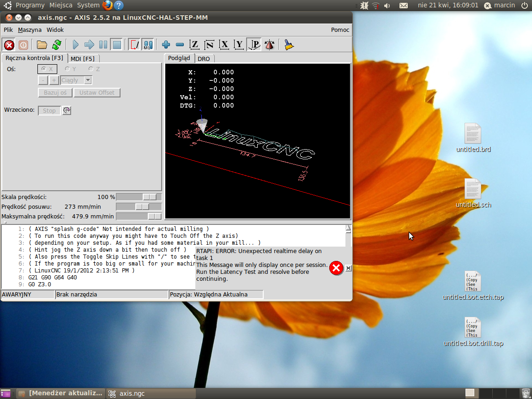Click the volume icon in tray
The height and width of the screenshot is (399, 532).
click(x=387, y=6)
